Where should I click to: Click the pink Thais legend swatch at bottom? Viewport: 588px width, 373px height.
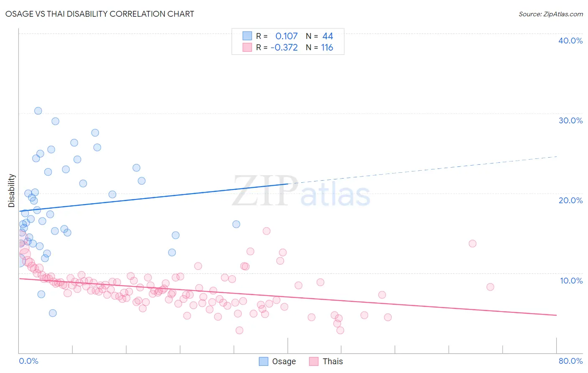pos(314,361)
